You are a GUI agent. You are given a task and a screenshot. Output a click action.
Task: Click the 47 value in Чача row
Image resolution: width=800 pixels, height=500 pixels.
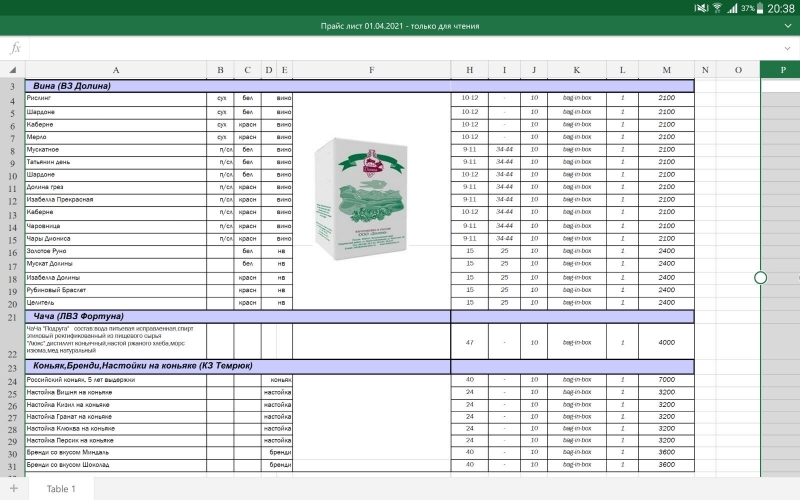coord(469,341)
